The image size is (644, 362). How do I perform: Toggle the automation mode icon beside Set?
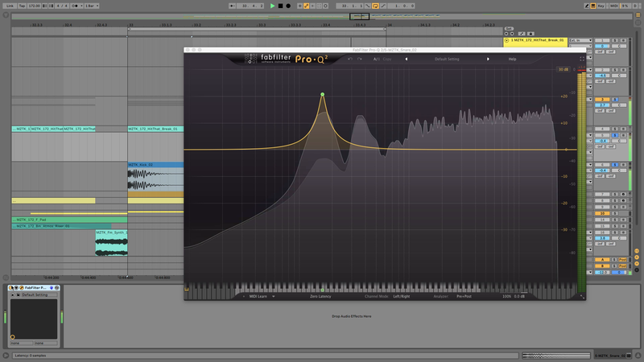(x=522, y=34)
